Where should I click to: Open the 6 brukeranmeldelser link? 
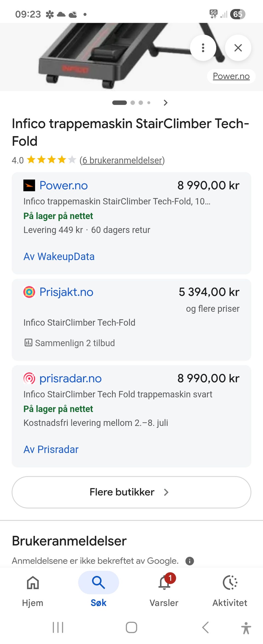[x=122, y=160]
